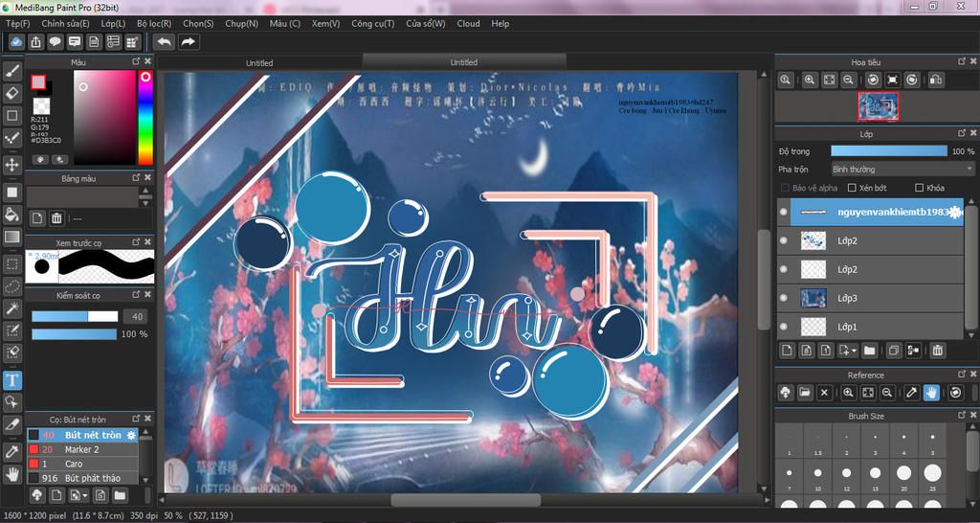Screen dimensions: 980x523
Task: Delete layer with Lớp panel trash icon
Action: coord(937,351)
